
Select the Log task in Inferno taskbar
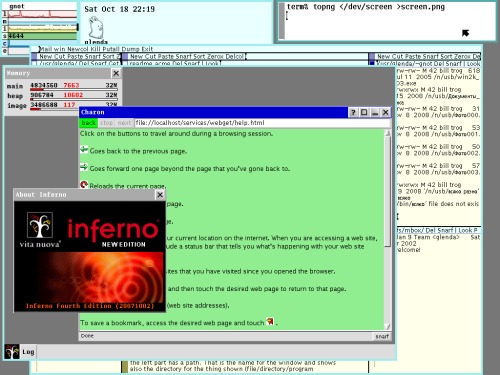[x=28, y=352]
